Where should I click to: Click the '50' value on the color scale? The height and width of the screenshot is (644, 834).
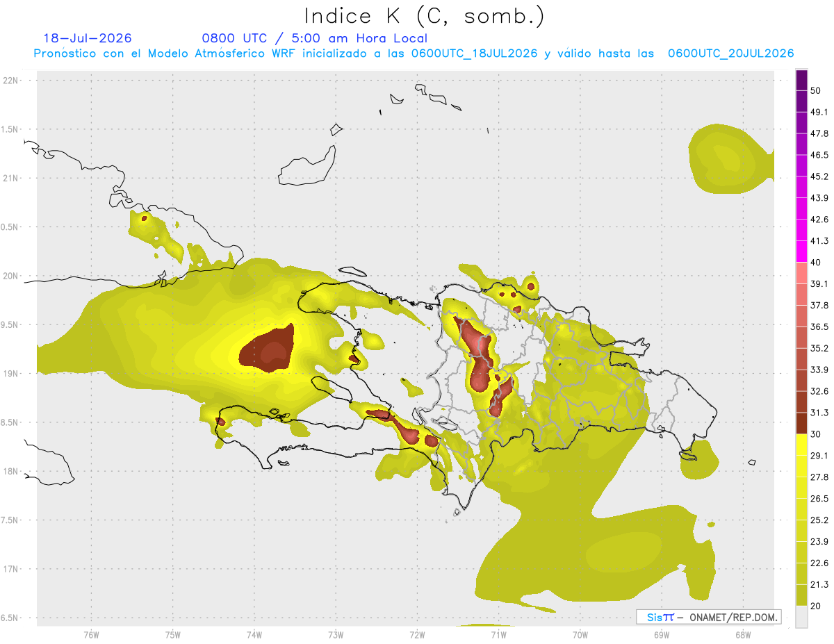816,91
